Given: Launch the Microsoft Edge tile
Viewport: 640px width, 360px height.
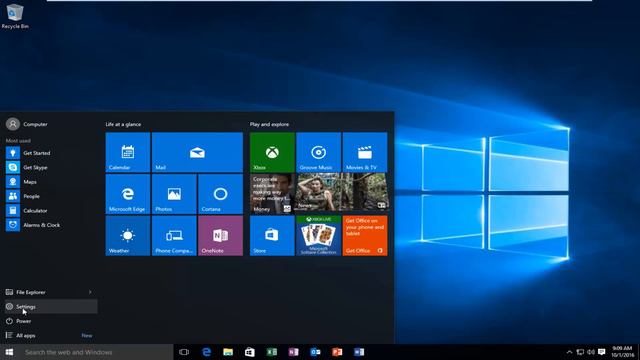Looking at the screenshot, I should (x=128, y=194).
